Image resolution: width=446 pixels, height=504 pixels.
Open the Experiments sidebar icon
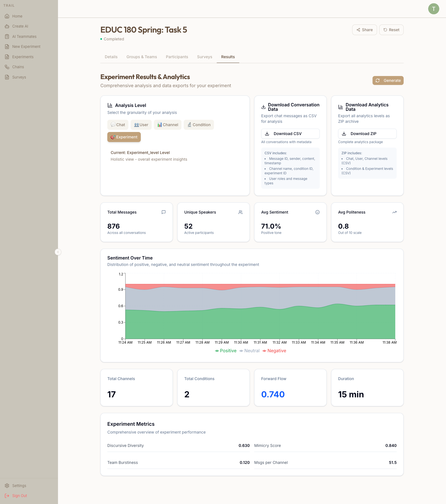pos(7,57)
